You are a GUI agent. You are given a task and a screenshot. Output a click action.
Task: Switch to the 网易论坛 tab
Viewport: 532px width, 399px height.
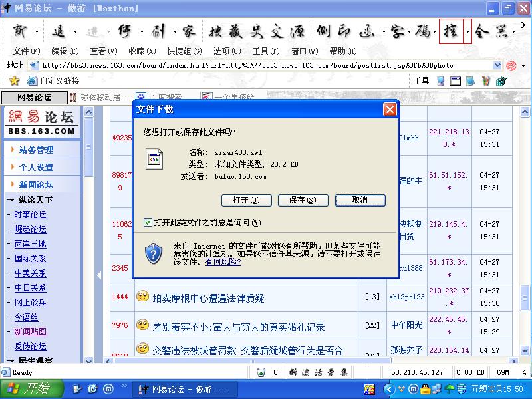35,98
